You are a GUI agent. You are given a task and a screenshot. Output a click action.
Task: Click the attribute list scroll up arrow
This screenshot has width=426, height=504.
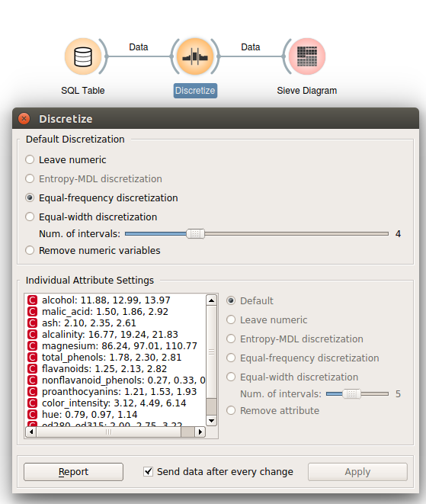[211, 300]
